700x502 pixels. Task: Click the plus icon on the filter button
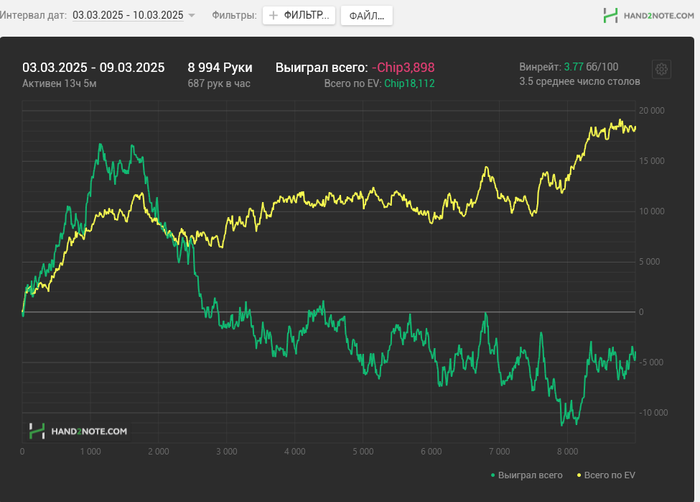273,16
